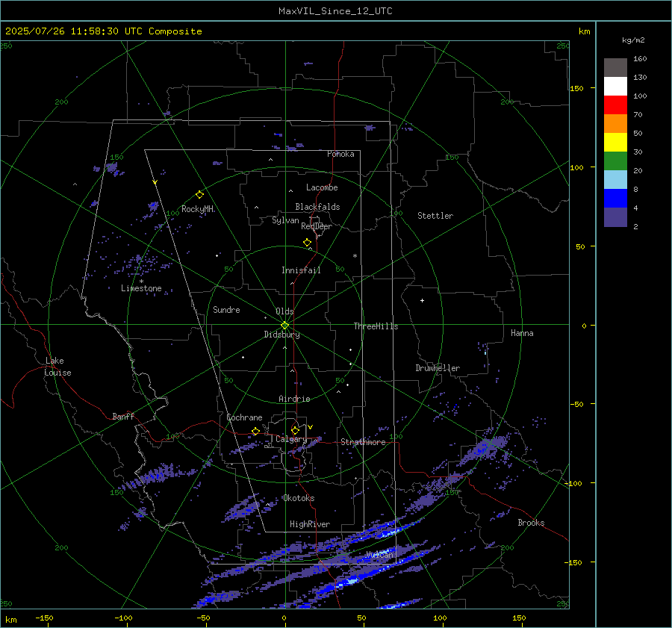Pick the yellow 30-50 legend color
The width and height of the screenshot is (672, 628).
coord(615,143)
